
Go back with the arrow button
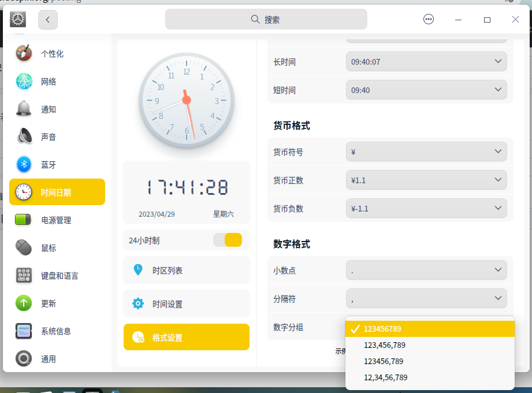48,20
